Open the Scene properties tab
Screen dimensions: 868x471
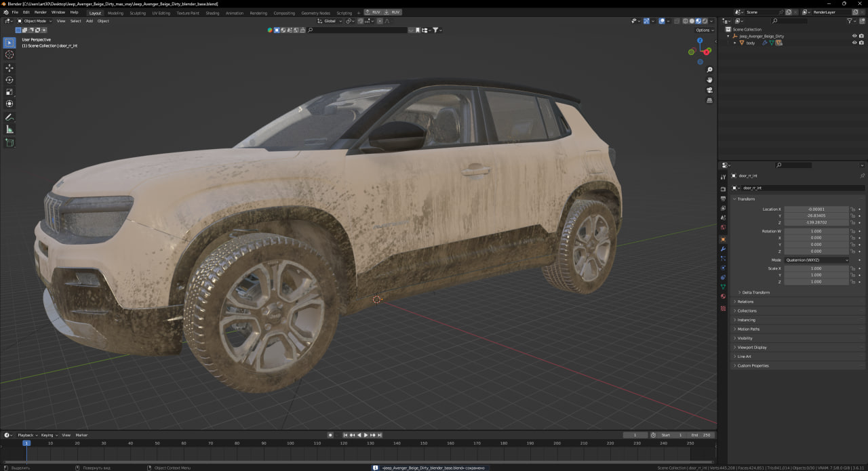coord(723,218)
